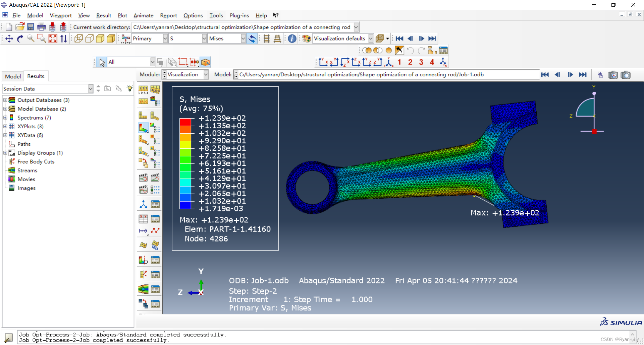Image resolution: width=644 pixels, height=345 pixels.
Task: Expand the Output Databases tree node
Action: [5, 100]
